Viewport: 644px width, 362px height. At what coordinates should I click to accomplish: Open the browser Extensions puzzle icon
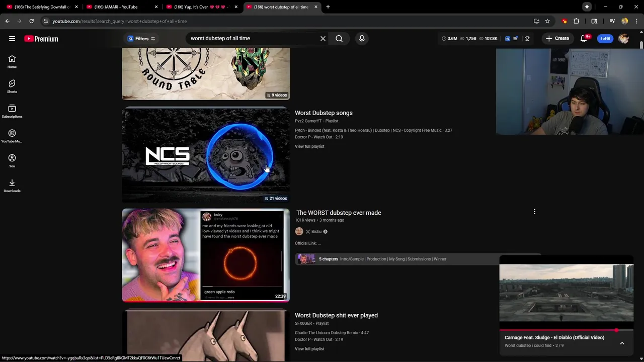(577, 21)
